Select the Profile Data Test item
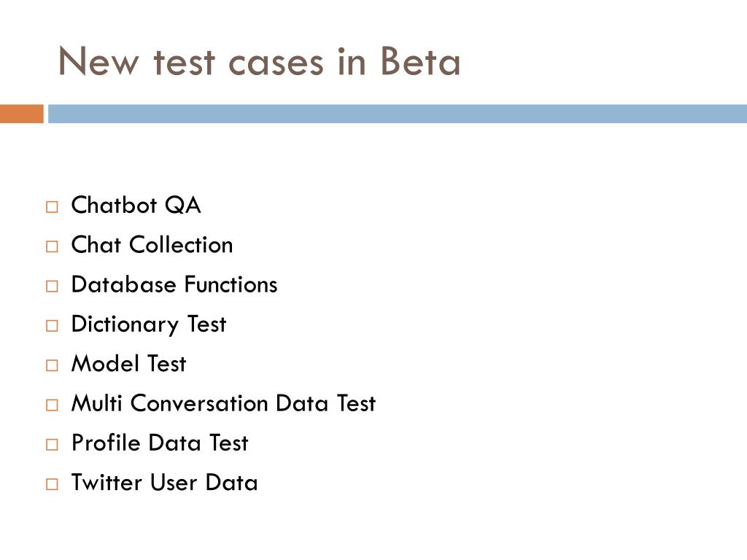Screen dimensions: 747x560 pyautogui.click(x=160, y=443)
